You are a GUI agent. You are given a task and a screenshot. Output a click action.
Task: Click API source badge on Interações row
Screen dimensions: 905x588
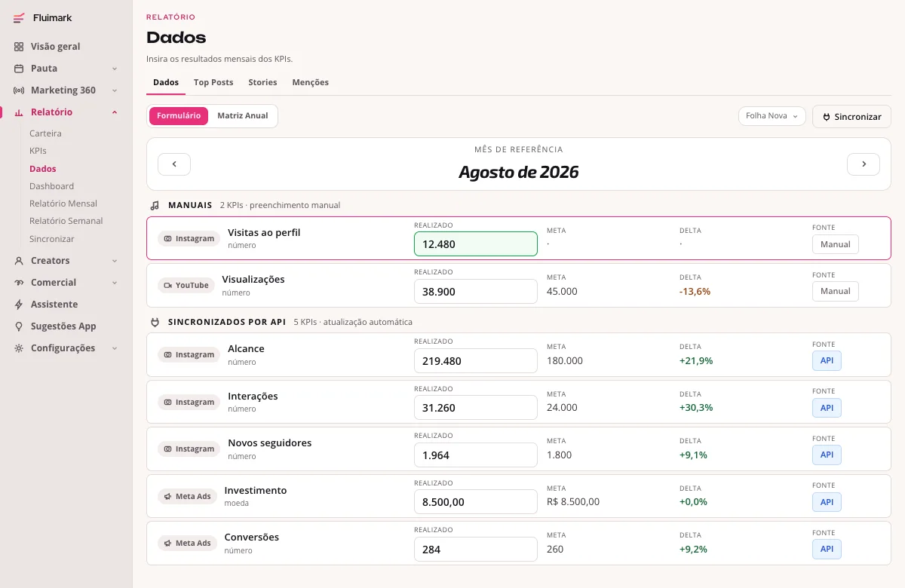(x=827, y=408)
